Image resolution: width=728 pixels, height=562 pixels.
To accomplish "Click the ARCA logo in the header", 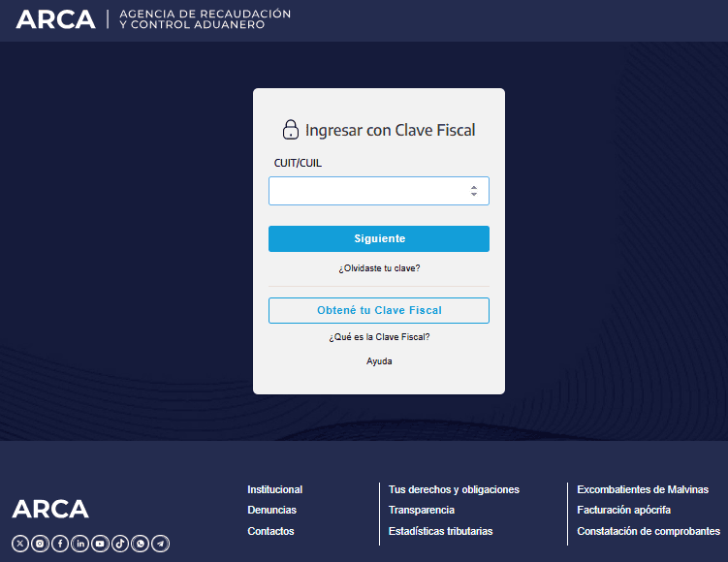I will point(55,19).
